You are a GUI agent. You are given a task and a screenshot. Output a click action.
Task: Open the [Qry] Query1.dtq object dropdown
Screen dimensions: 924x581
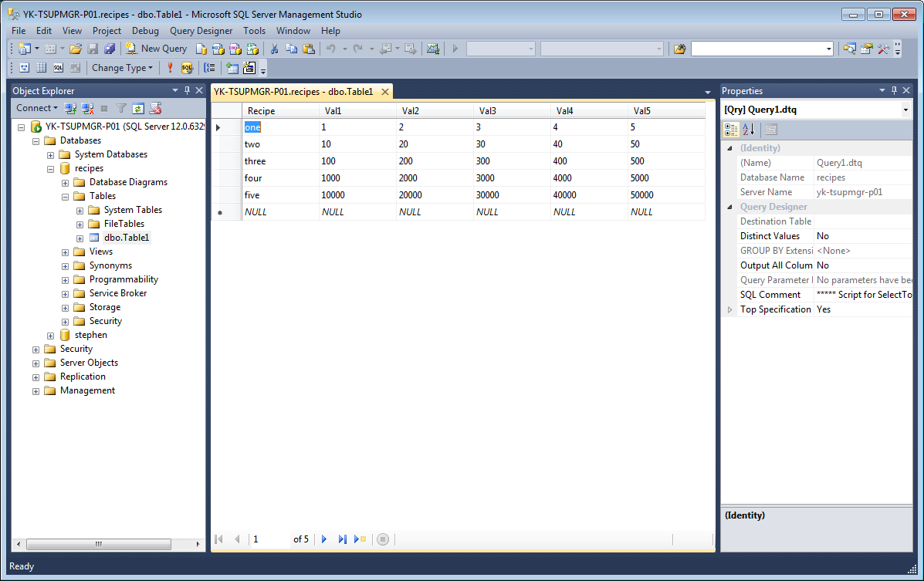pyautogui.click(x=905, y=110)
